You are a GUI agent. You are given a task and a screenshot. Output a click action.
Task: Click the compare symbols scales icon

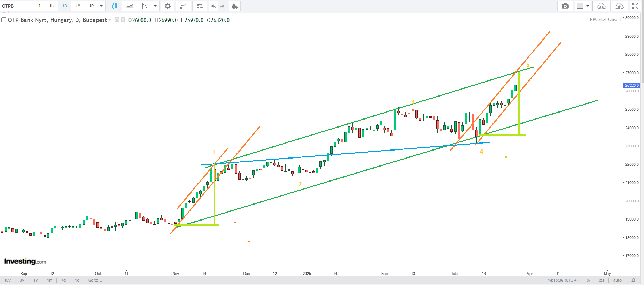point(200,6)
